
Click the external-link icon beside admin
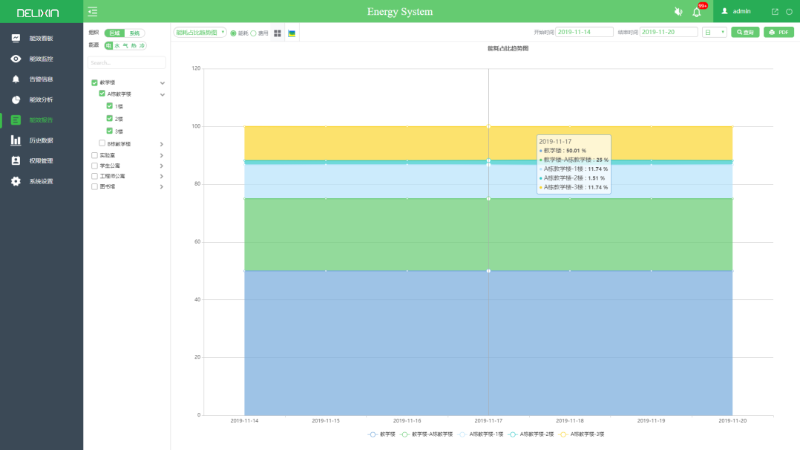tap(774, 11)
